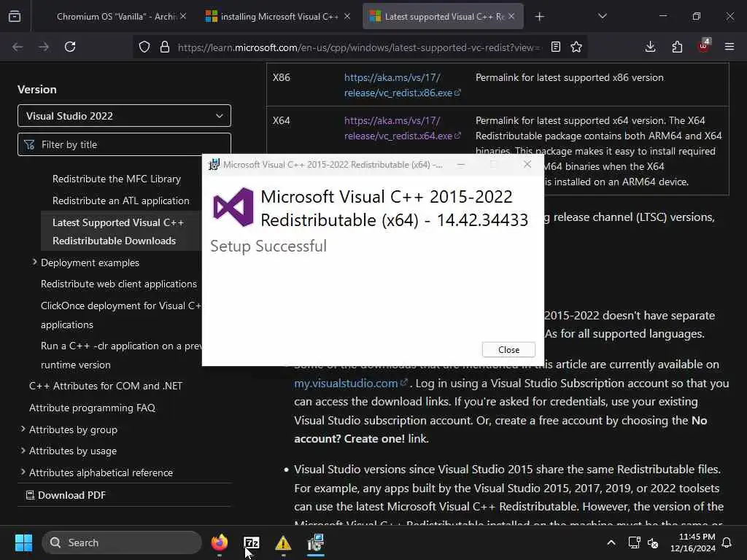Open Run a C++ -clr application item
This screenshot has width=747, height=560.
click(x=121, y=355)
